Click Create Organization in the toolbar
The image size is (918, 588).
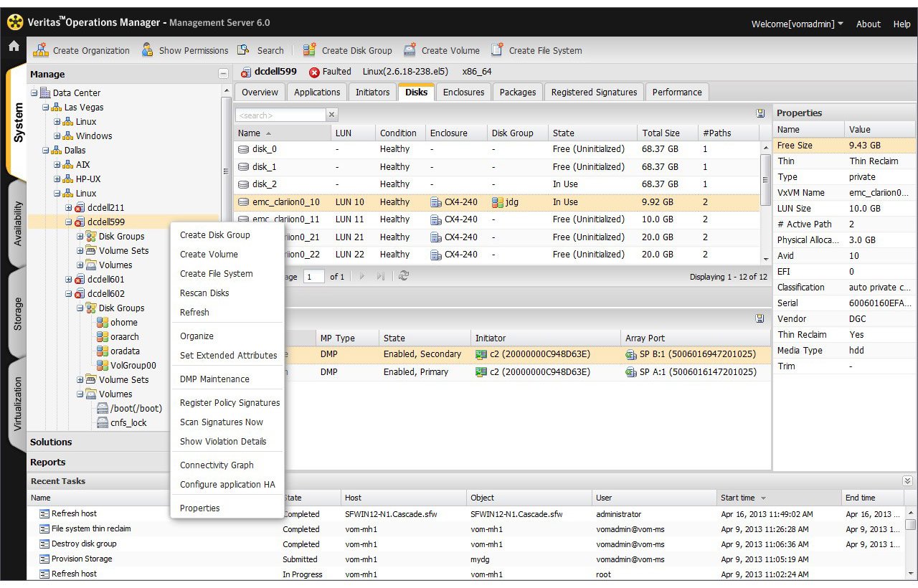pos(82,50)
